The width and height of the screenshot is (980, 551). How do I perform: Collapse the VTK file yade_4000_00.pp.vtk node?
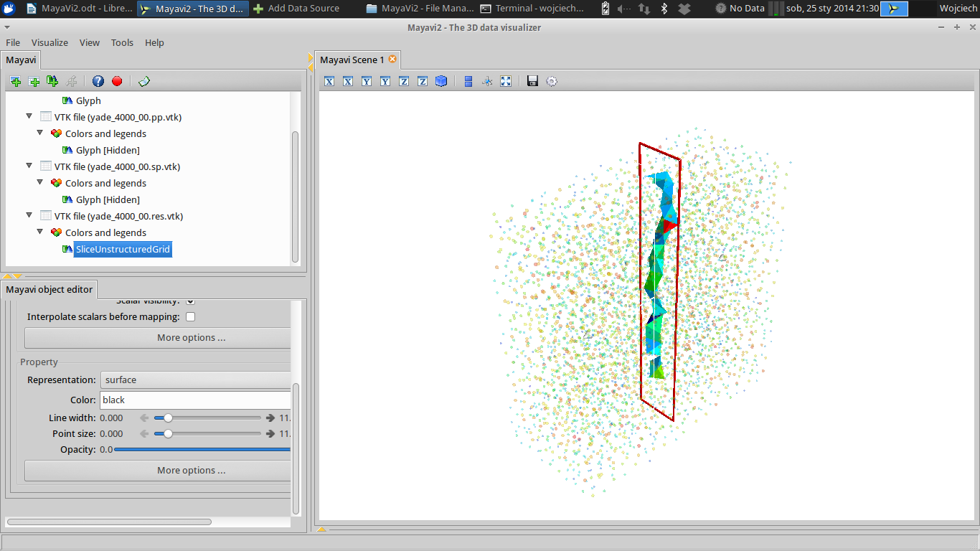(29, 116)
